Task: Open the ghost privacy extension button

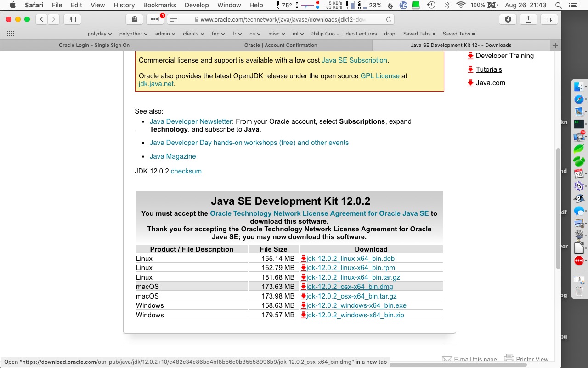Action: (x=134, y=19)
